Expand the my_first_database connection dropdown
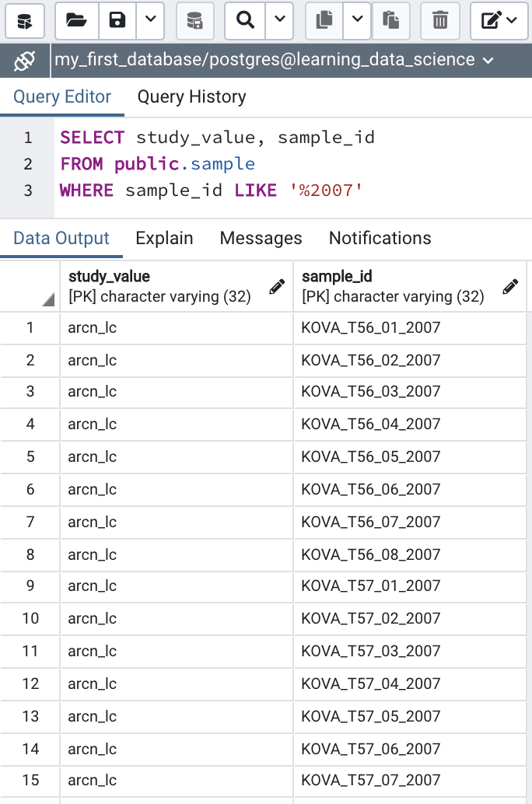 click(488, 60)
